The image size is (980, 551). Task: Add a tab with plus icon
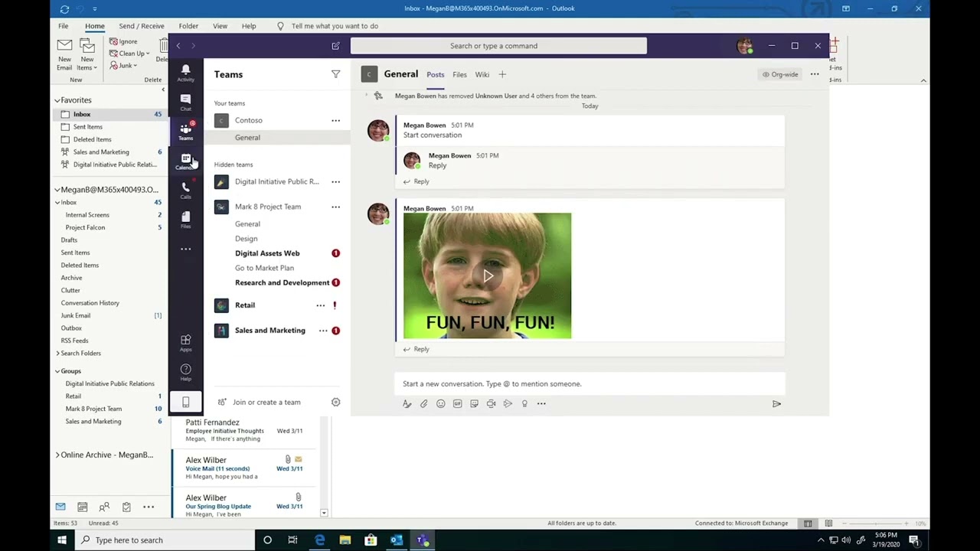[502, 74]
